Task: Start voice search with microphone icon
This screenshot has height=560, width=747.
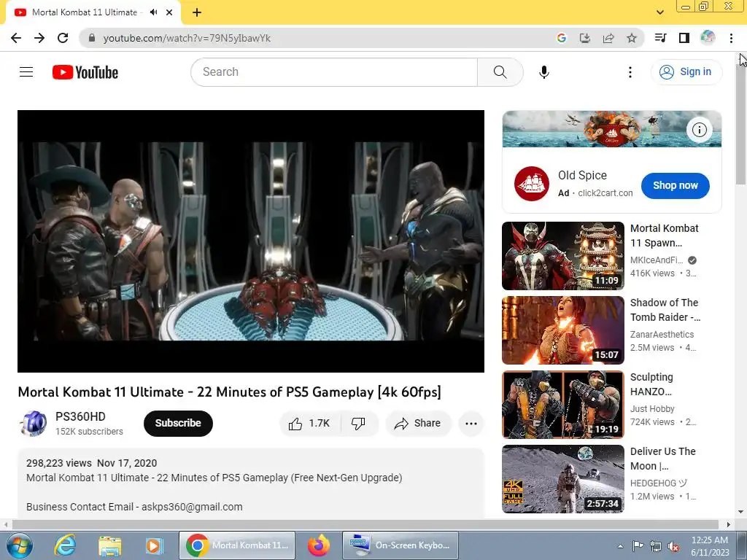Action: (543, 72)
